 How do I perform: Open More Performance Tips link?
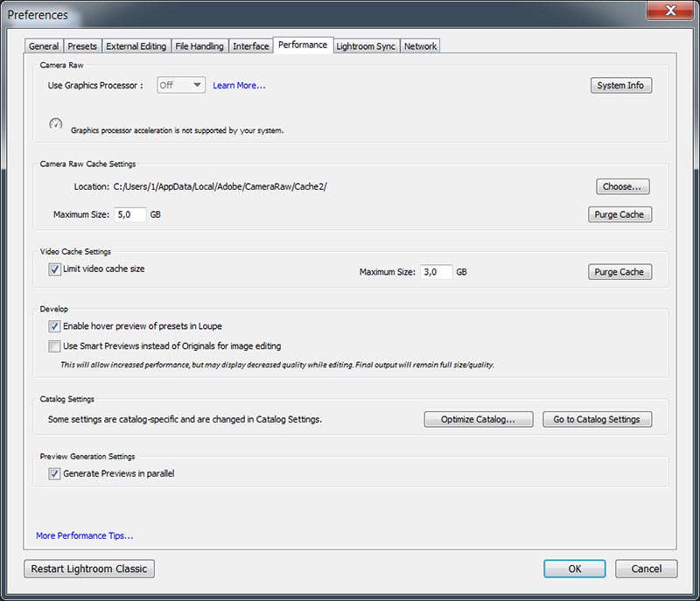[x=84, y=535]
